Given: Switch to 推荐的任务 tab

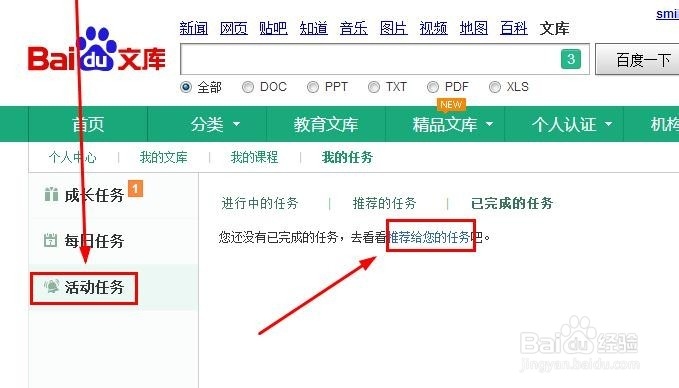Looking at the screenshot, I should (x=385, y=203).
